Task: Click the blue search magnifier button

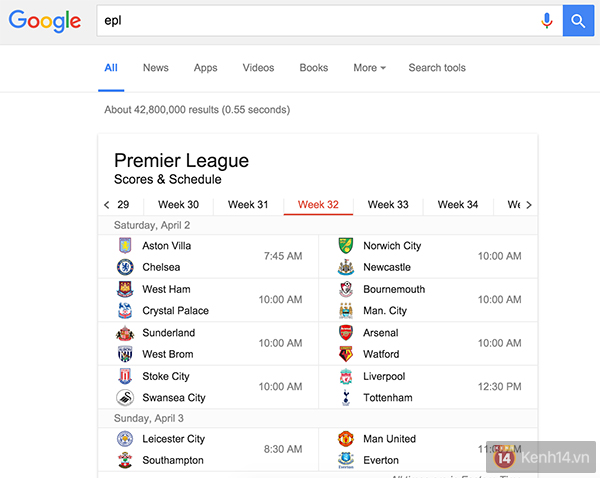Action: pos(578,21)
